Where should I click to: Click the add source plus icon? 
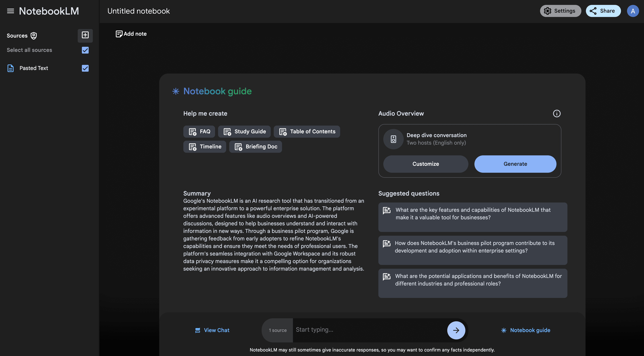pyautogui.click(x=85, y=35)
